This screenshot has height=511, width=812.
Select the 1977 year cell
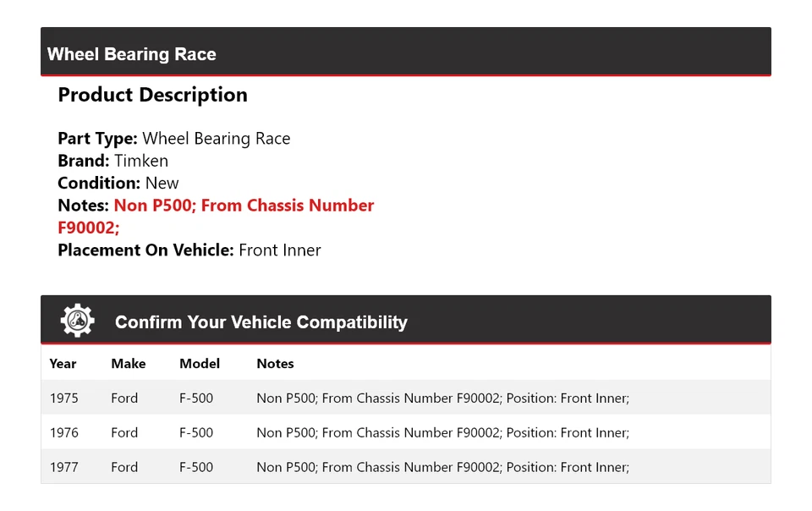[63, 467]
